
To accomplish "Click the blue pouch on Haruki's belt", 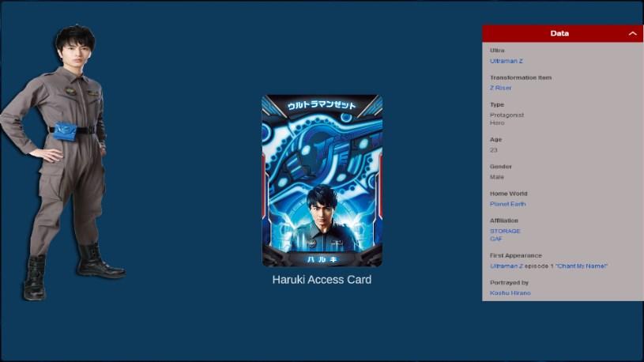I will (x=66, y=131).
